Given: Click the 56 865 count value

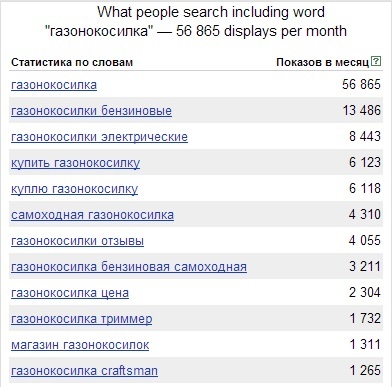Looking at the screenshot, I should click(361, 84).
